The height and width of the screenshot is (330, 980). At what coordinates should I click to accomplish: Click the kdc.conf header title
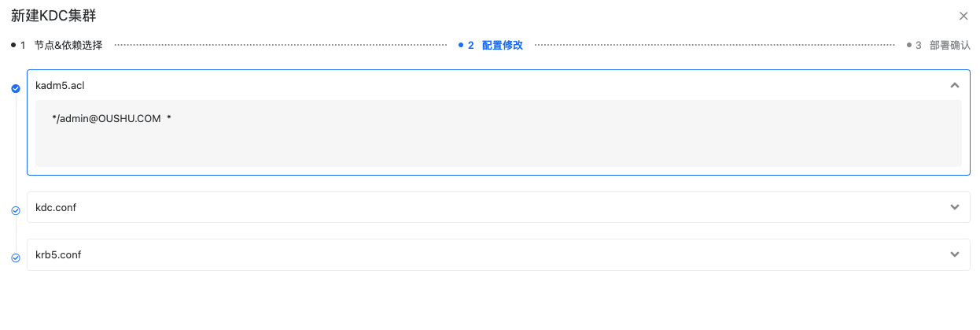(56, 207)
